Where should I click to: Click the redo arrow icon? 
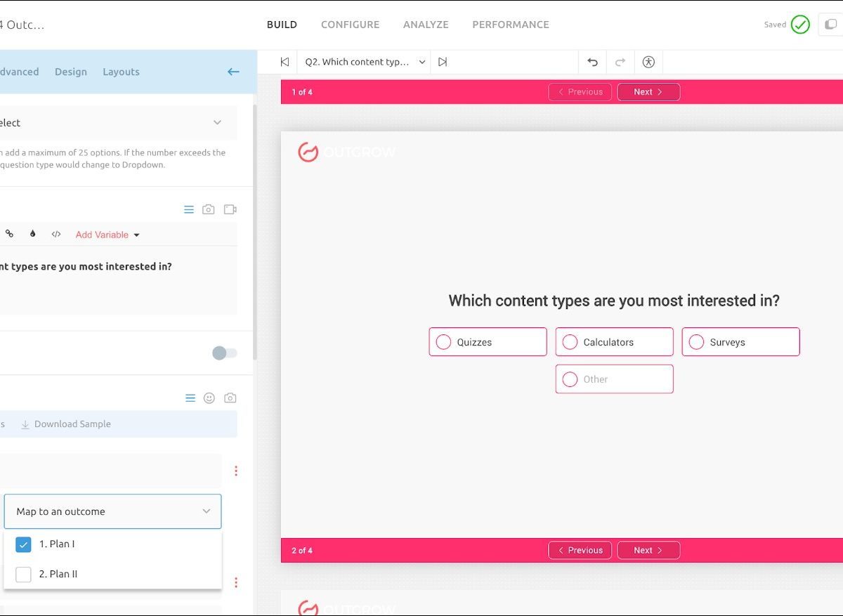[620, 62]
